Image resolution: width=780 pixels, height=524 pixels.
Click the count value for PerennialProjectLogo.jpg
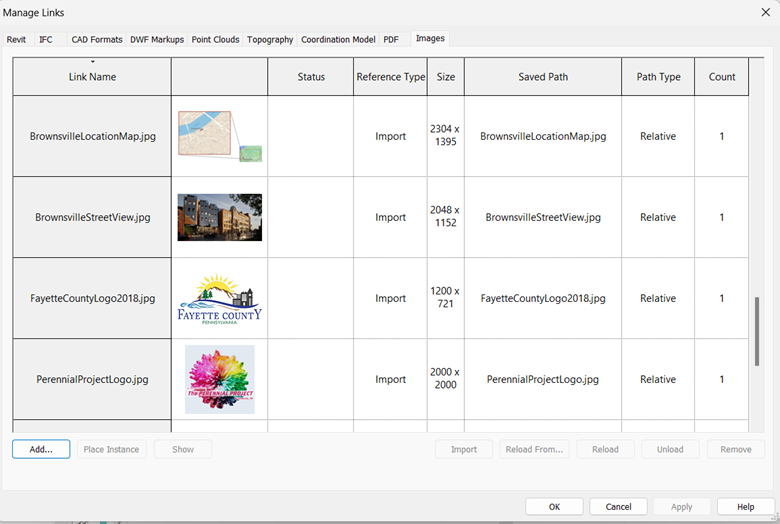coord(722,379)
